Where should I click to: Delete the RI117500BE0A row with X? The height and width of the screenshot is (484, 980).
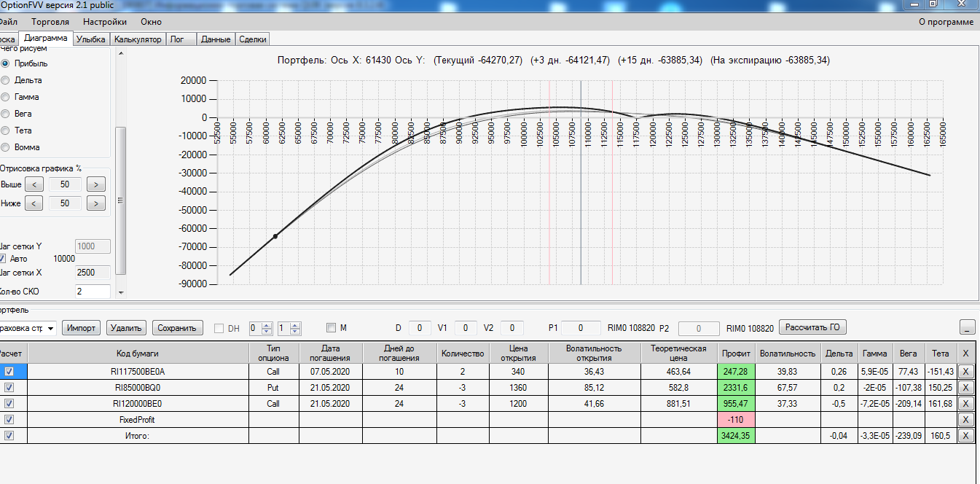(x=965, y=371)
